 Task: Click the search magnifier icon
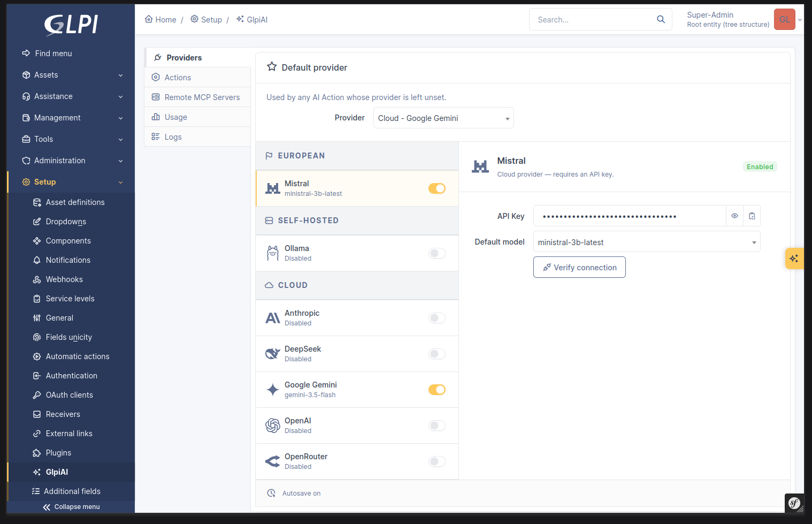pos(661,19)
